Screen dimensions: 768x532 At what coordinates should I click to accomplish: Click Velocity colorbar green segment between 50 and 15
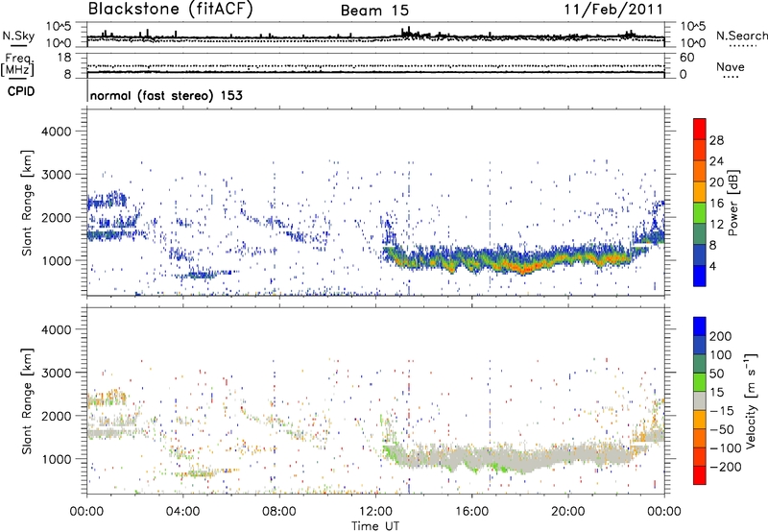[700, 382]
